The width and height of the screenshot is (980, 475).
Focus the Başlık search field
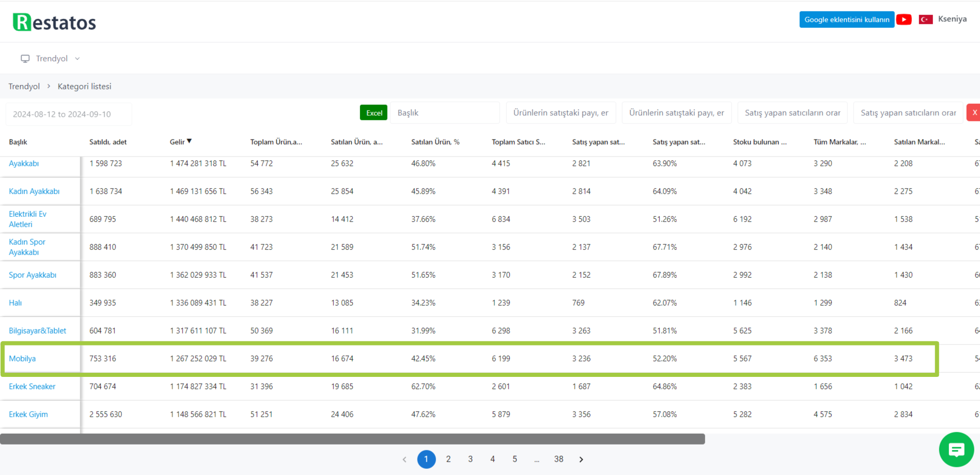(x=445, y=113)
